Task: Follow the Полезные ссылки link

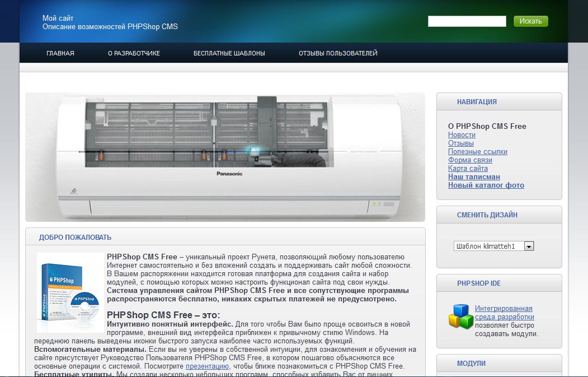Action: (478, 152)
